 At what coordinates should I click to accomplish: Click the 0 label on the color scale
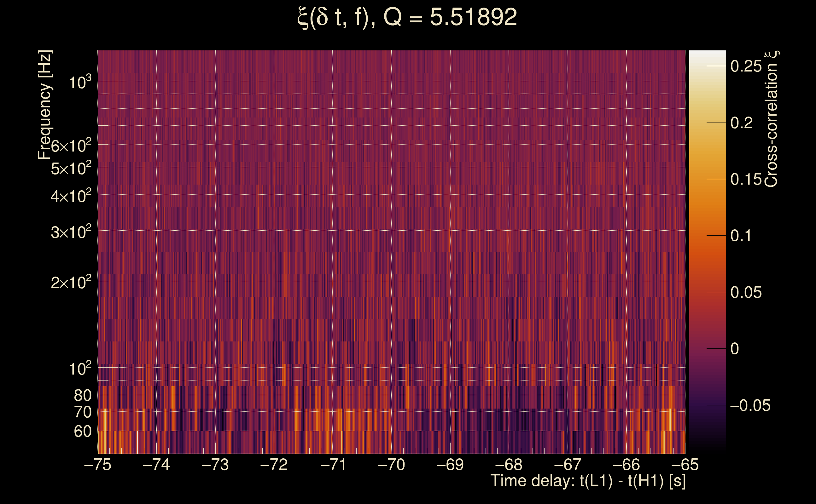point(734,349)
